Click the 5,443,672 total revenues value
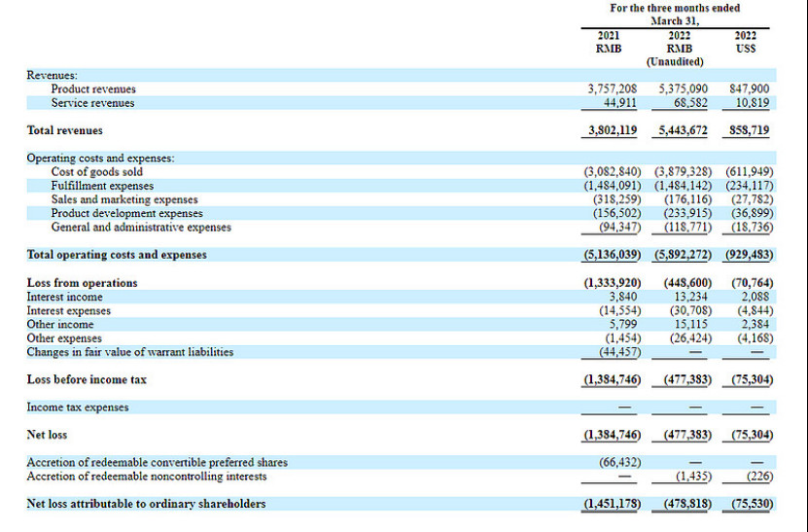808x532 pixels. (x=683, y=130)
